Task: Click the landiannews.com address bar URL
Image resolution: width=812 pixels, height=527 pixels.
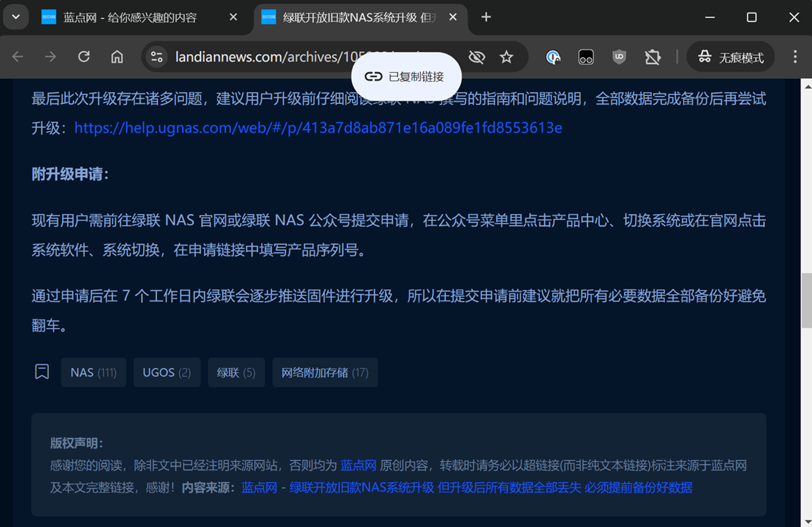Action: (298, 57)
